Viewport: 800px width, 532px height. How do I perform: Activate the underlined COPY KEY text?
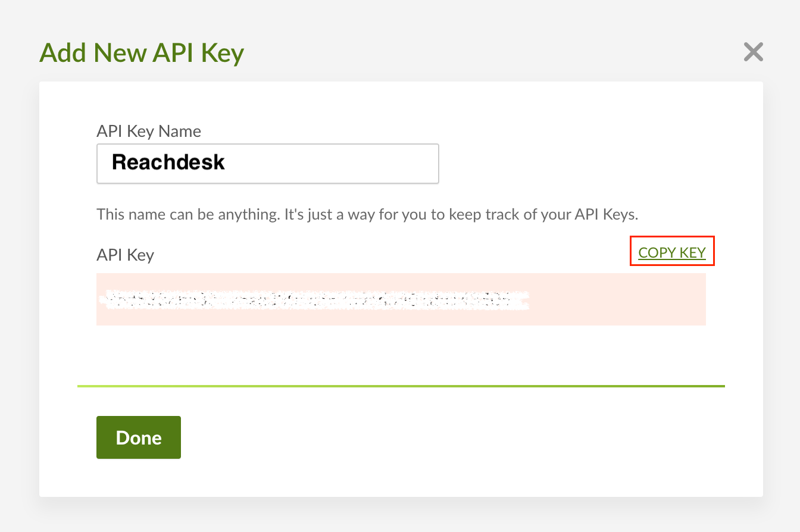click(x=672, y=252)
